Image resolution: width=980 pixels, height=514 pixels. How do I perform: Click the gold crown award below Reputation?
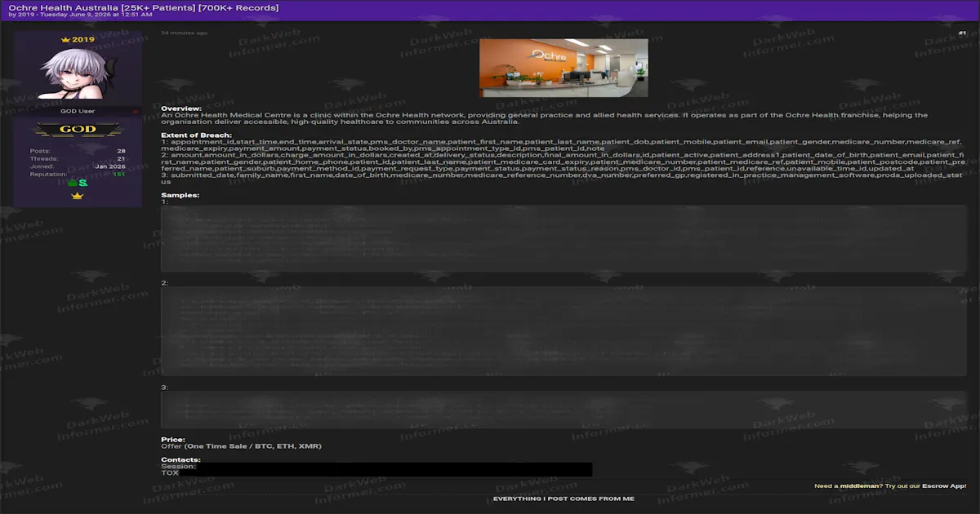78,196
